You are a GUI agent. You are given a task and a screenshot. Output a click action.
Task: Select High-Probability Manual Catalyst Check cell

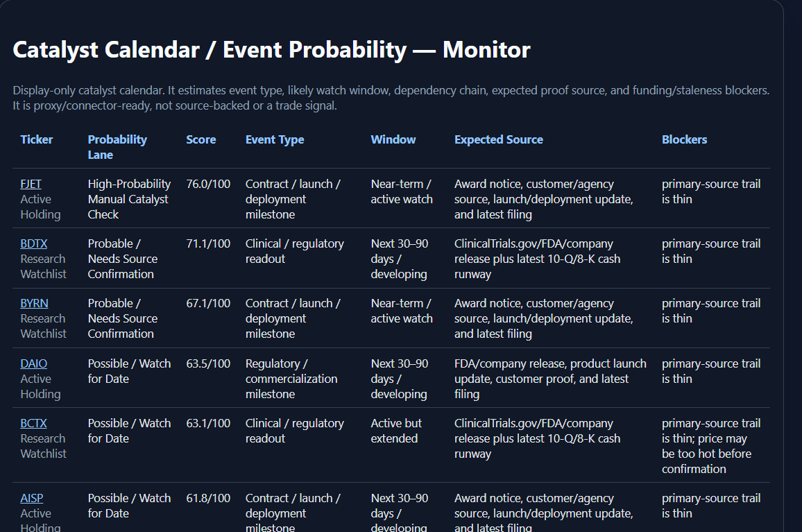pos(130,199)
